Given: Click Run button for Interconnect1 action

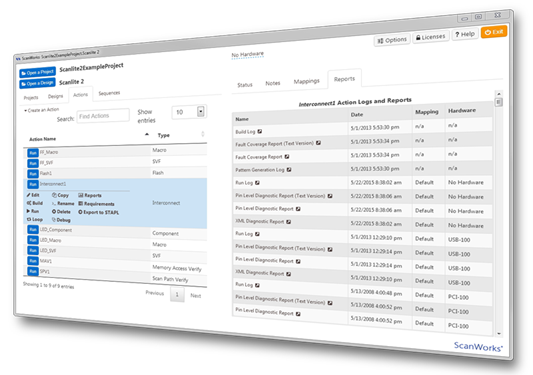Looking at the screenshot, I should [x=33, y=184].
